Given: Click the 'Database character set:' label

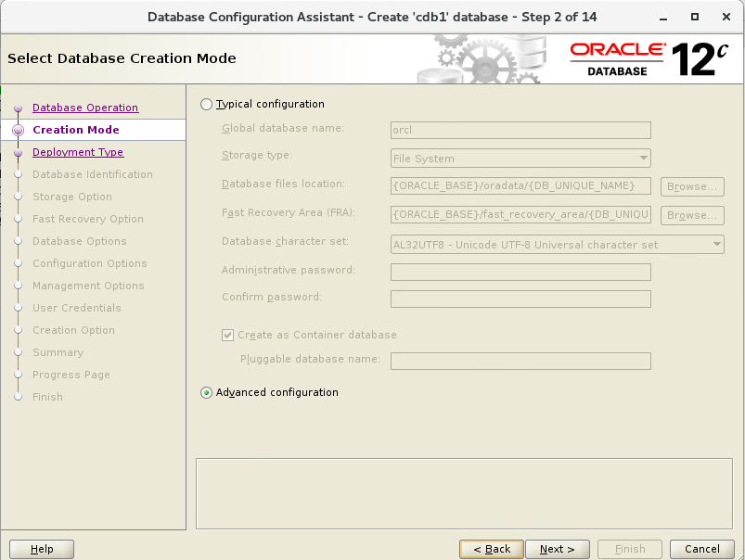Looking at the screenshot, I should [x=285, y=241].
